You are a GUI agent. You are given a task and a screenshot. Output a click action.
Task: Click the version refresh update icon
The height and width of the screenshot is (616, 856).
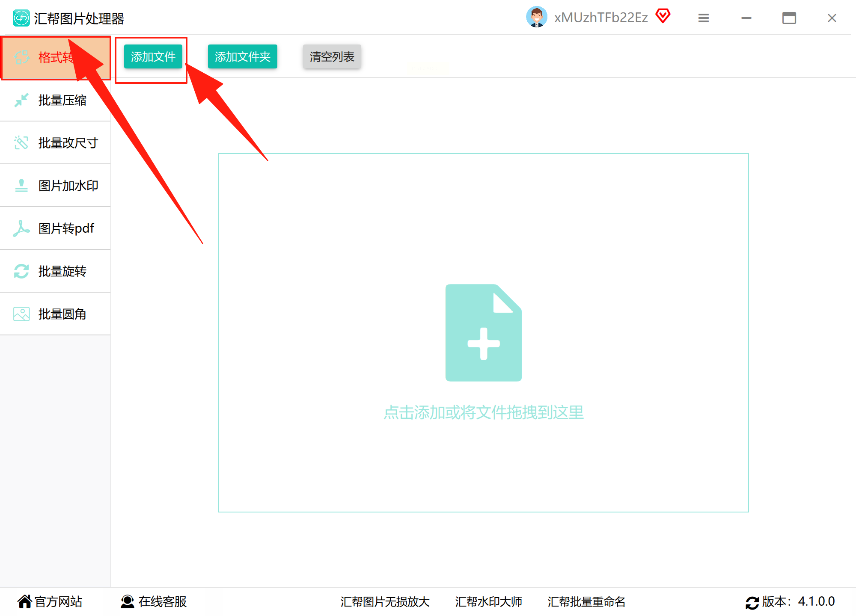pos(752,602)
